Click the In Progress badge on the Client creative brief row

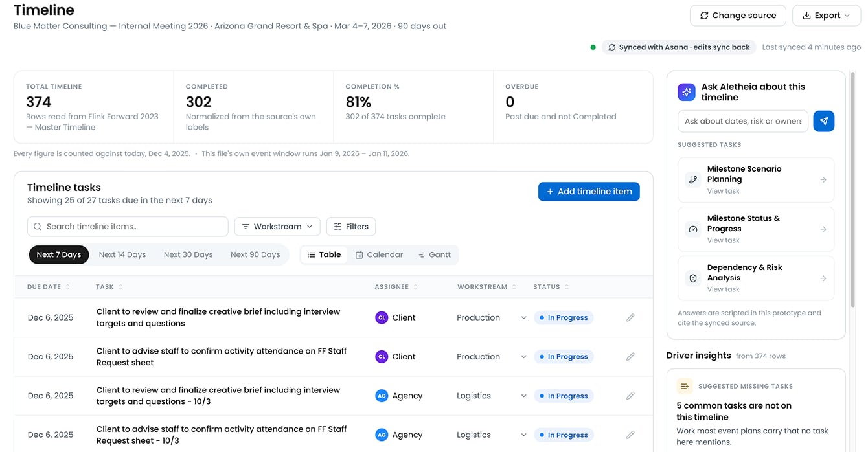(564, 318)
